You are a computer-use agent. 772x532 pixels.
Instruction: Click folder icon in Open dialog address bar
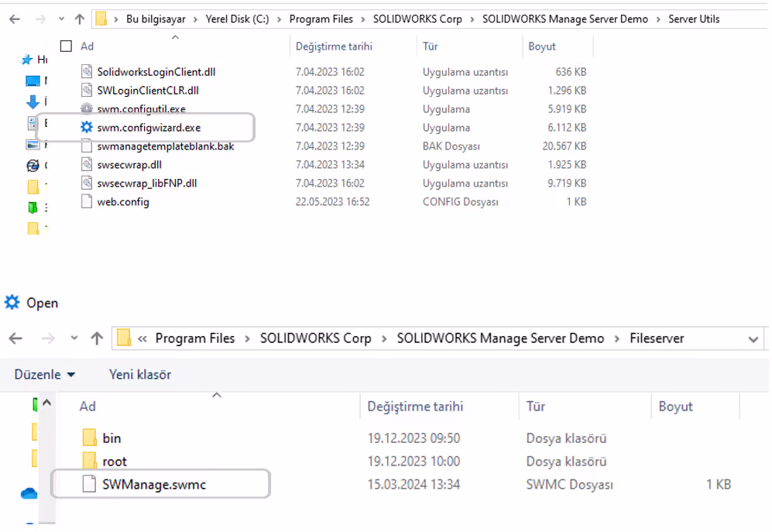click(x=124, y=338)
